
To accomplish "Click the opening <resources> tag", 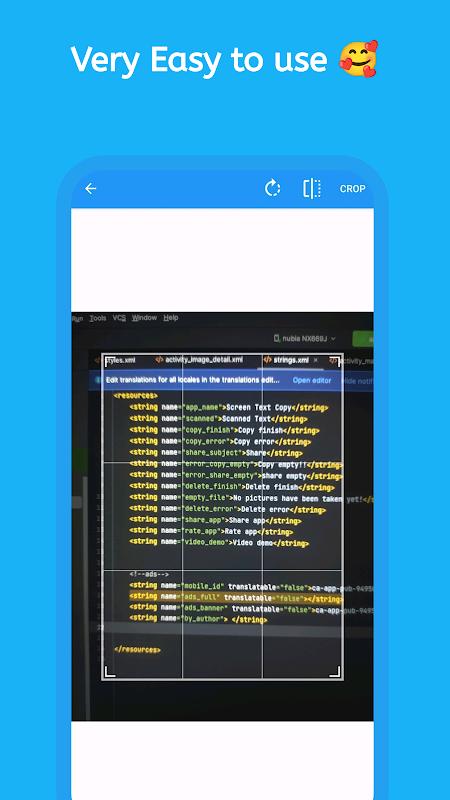I will coord(136,395).
